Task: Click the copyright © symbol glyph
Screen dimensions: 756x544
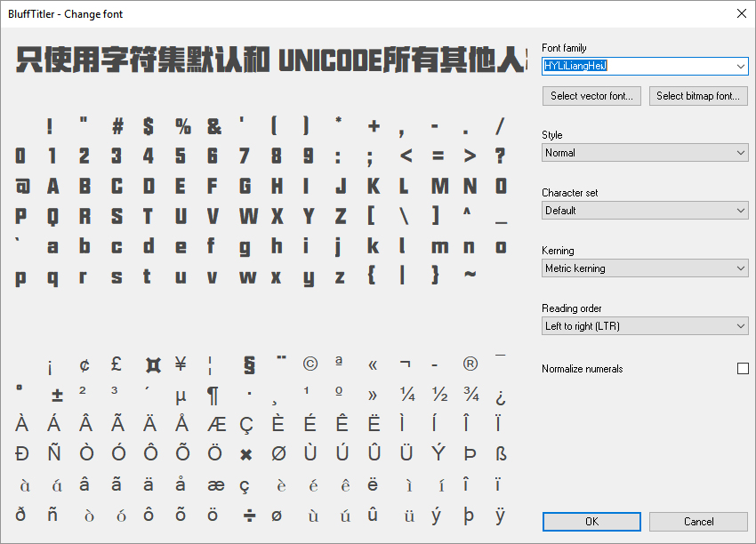Action: coord(310,364)
